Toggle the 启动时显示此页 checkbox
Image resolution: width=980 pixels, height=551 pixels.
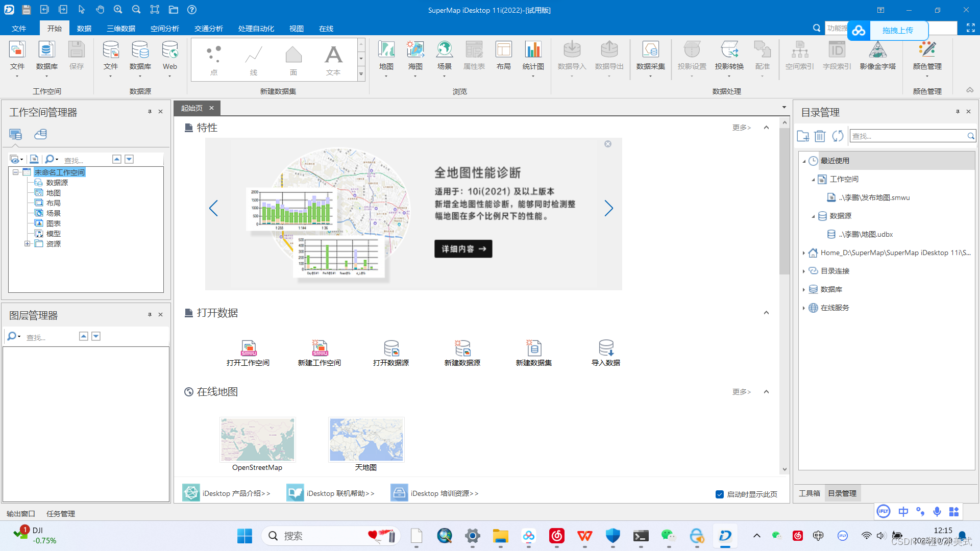click(x=719, y=494)
